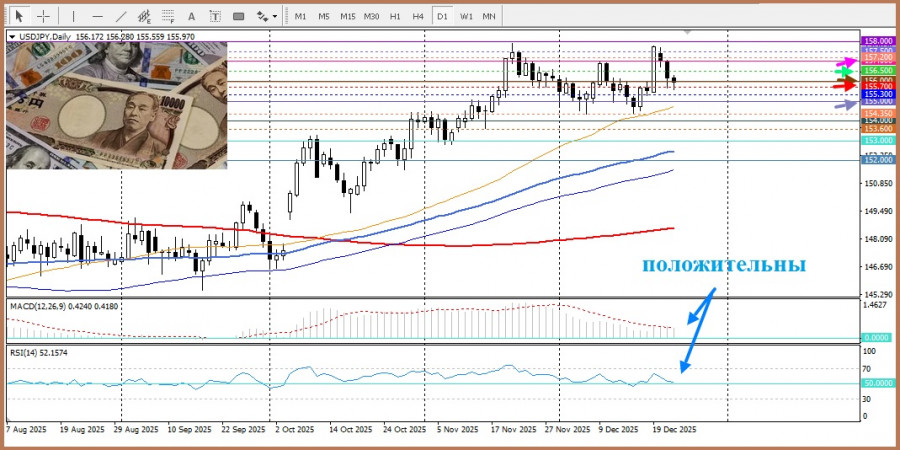Switch chart to H4 timeframe
The width and height of the screenshot is (900, 450).
[418, 16]
